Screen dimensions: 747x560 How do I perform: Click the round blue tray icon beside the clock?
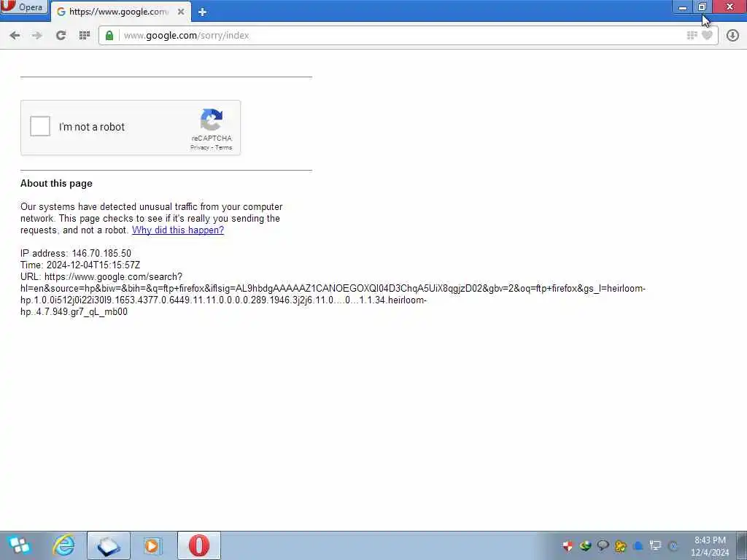pos(673,545)
